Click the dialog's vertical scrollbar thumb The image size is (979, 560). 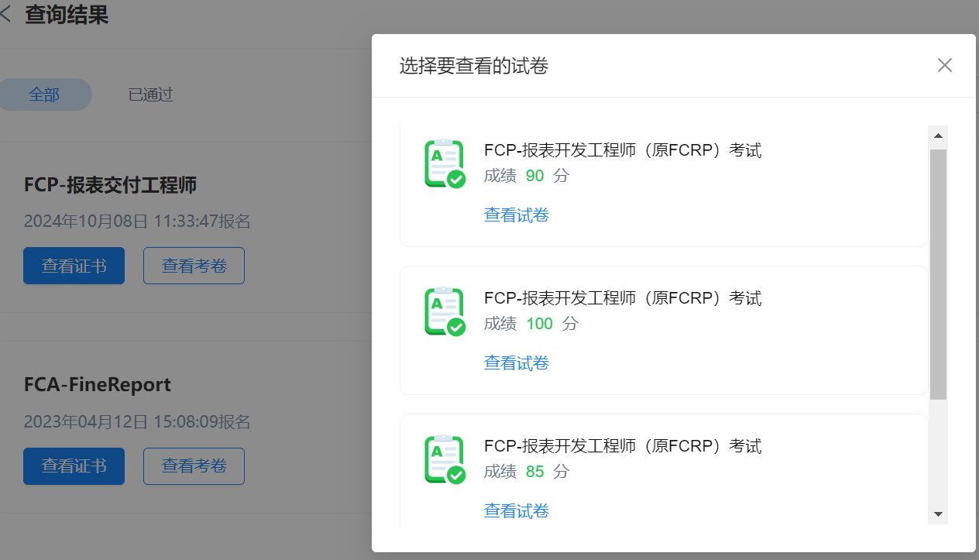(938, 274)
